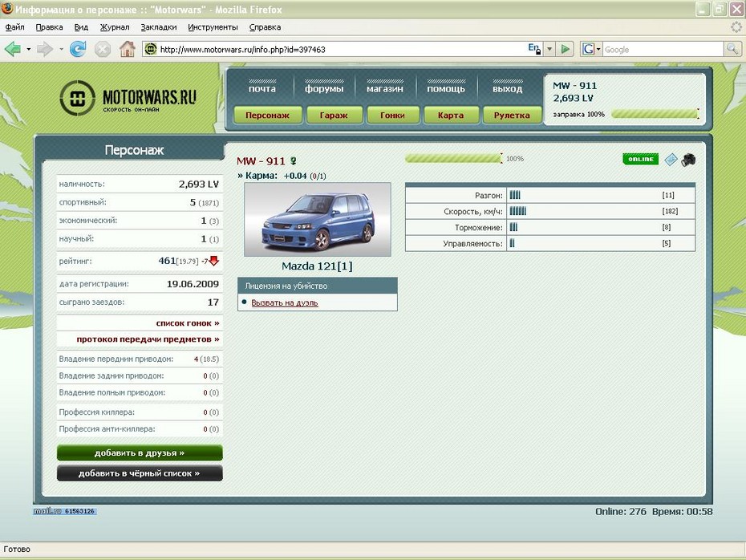
Task: Click the site favicon in the address bar
Action: click(151, 49)
